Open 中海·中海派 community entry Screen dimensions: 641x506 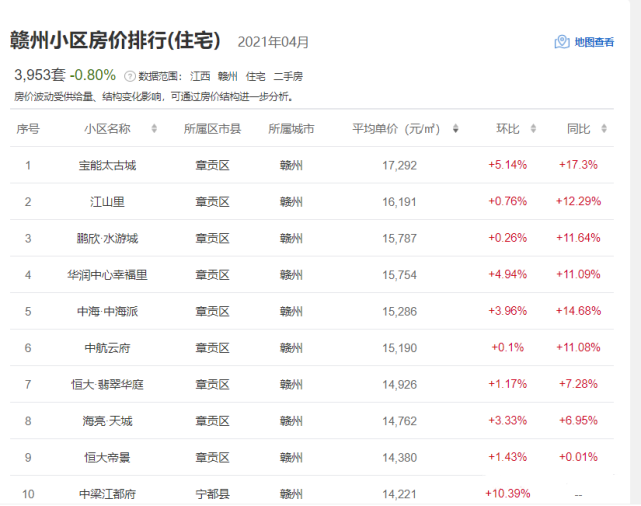[108, 311]
